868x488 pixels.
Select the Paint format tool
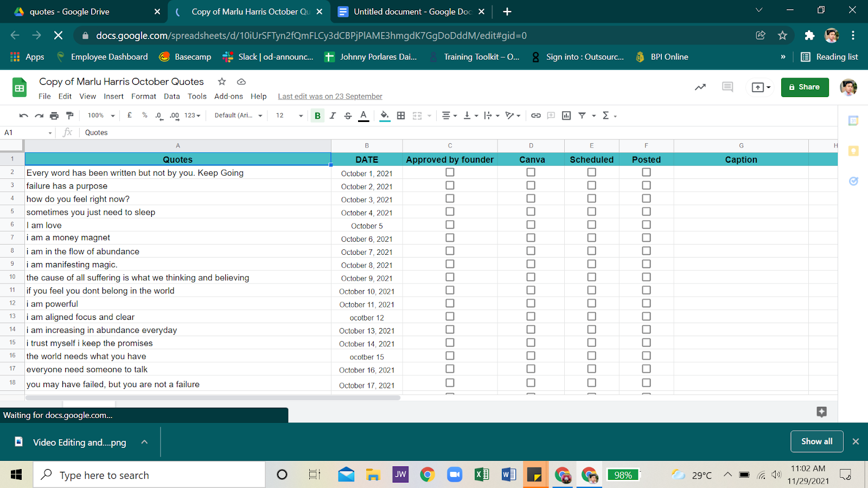coord(69,115)
